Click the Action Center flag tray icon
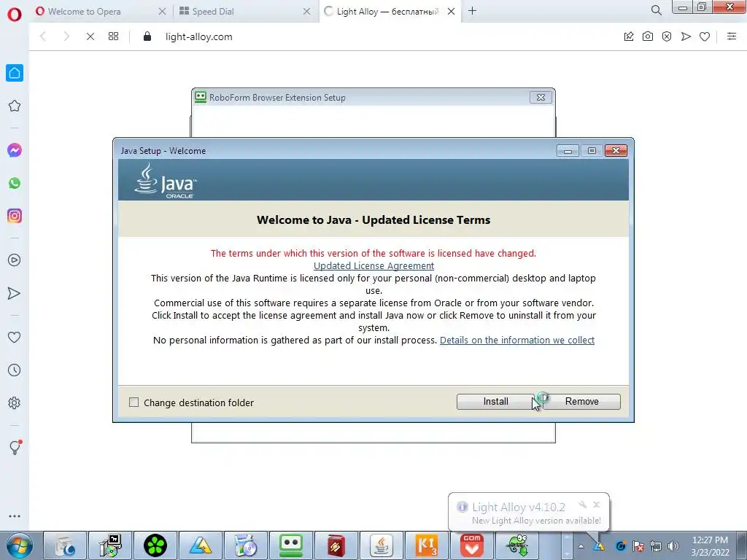Image resolution: width=747 pixels, height=560 pixels. pyautogui.click(x=638, y=546)
